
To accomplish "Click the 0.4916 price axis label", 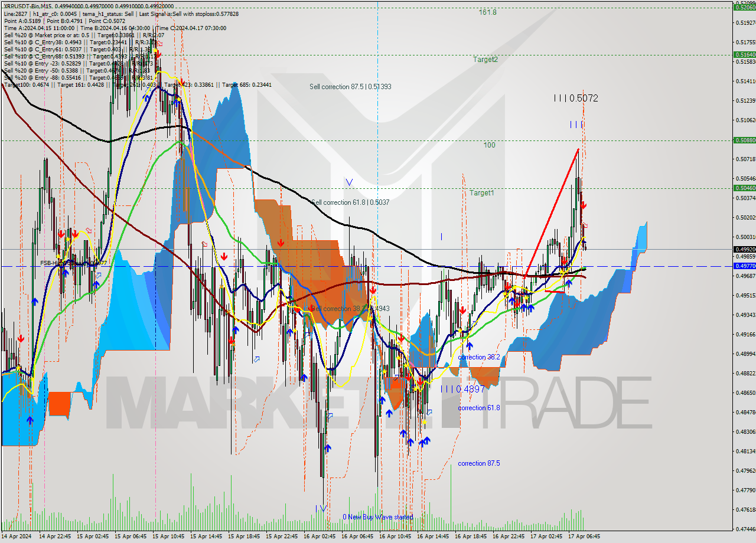I will click(745, 334).
